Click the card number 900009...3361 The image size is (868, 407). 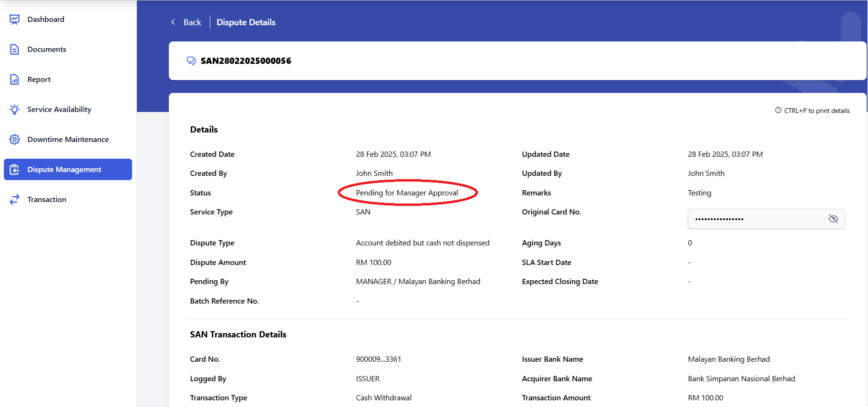[379, 359]
